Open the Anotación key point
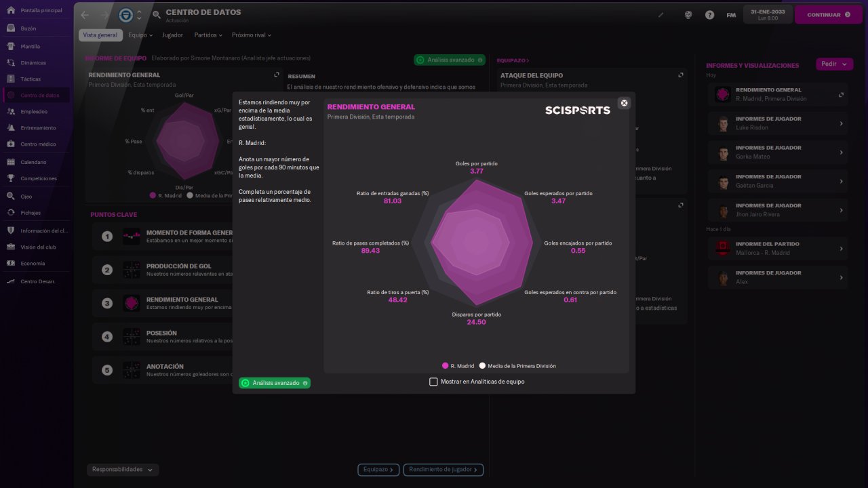Viewport: 868px width, 488px height. tap(163, 370)
